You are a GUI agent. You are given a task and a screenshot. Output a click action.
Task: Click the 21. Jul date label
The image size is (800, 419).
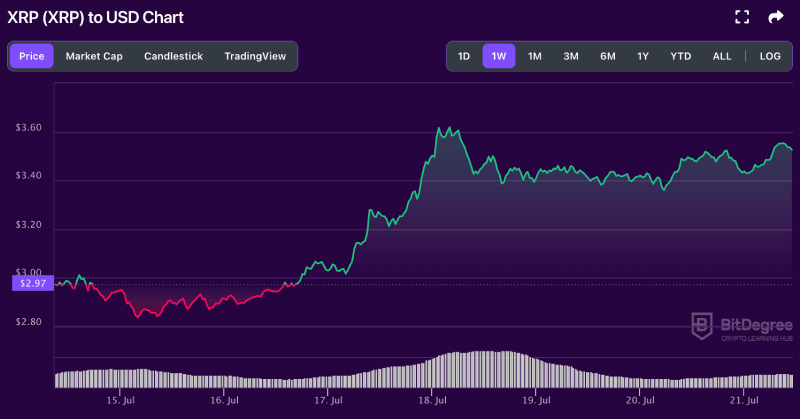[744, 401]
